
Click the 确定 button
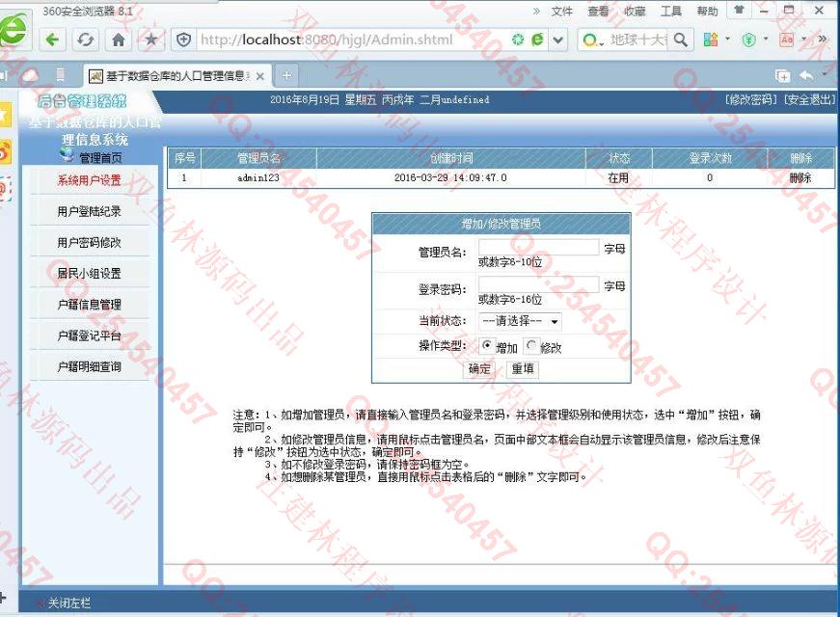[x=479, y=369]
